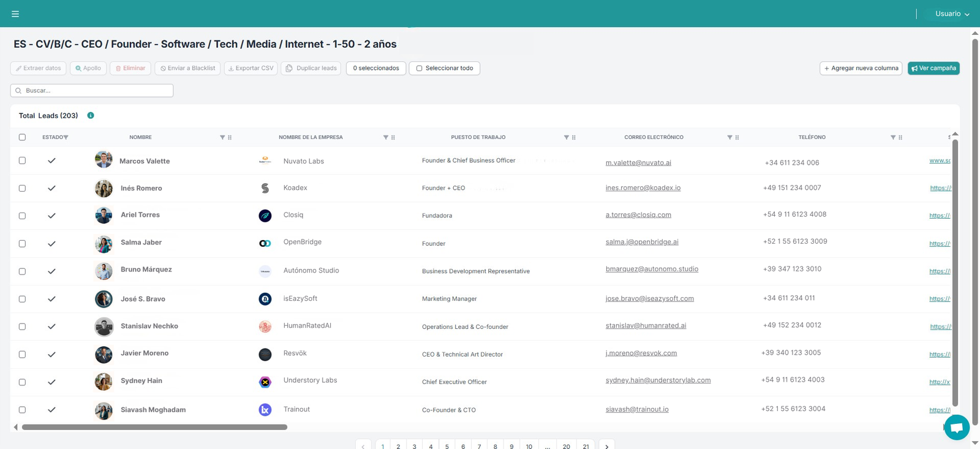Click filter icon for Puesto de Trabajo
Image resolution: width=980 pixels, height=449 pixels.
[x=566, y=137]
